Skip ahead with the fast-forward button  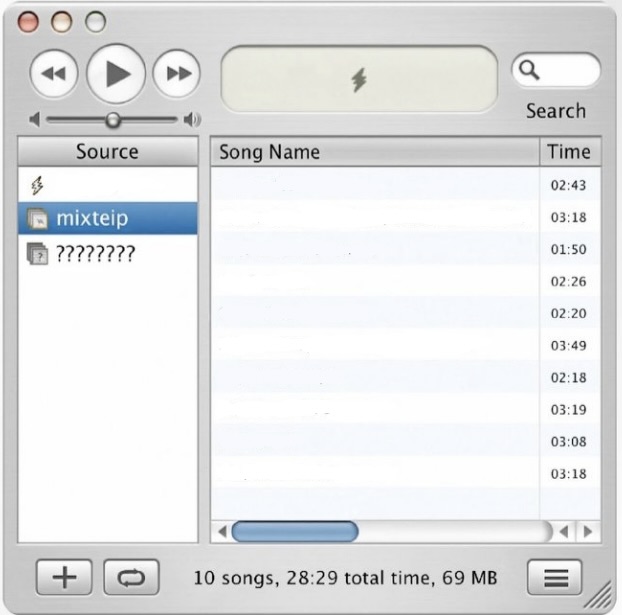(x=177, y=73)
